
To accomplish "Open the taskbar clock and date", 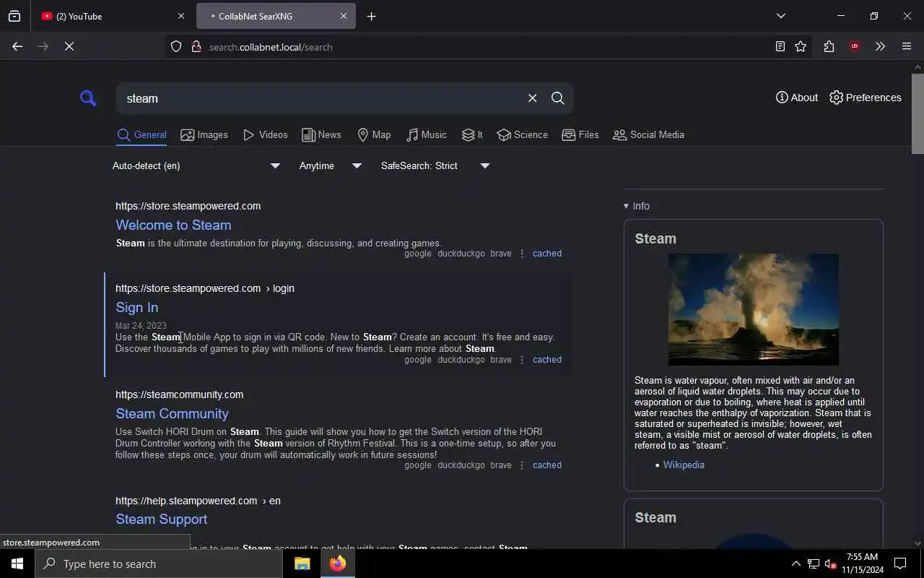I will (862, 564).
